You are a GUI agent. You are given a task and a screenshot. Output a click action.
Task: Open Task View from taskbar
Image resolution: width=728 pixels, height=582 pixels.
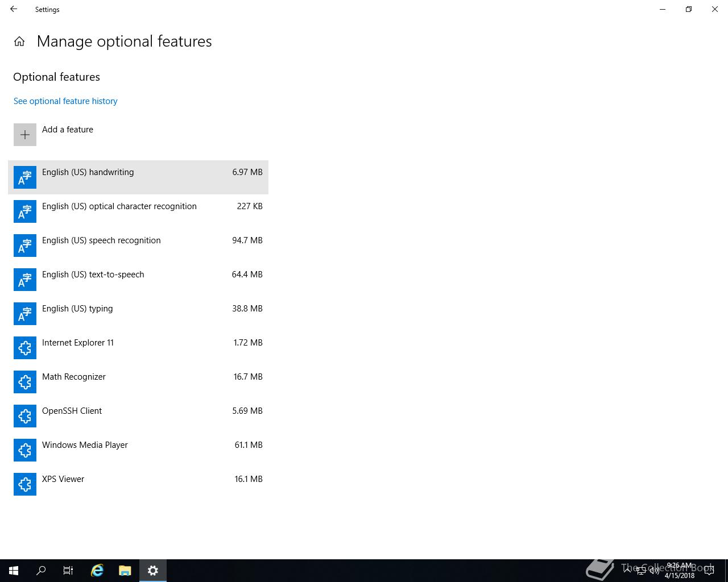pyautogui.click(x=68, y=571)
